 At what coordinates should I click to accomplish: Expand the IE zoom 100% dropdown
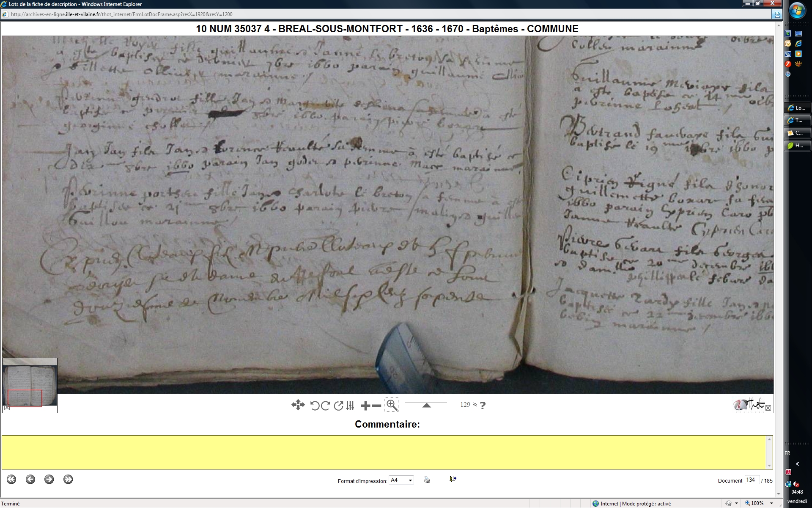[x=772, y=503]
